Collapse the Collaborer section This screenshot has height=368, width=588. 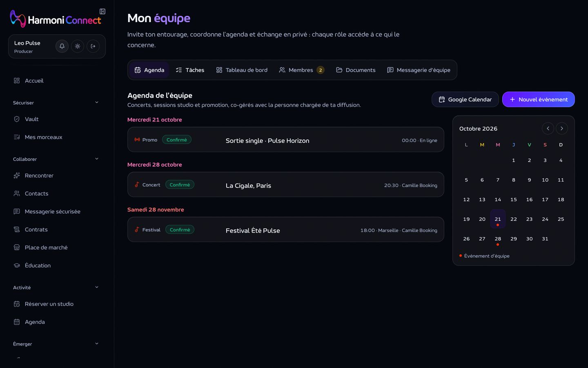[x=97, y=159]
